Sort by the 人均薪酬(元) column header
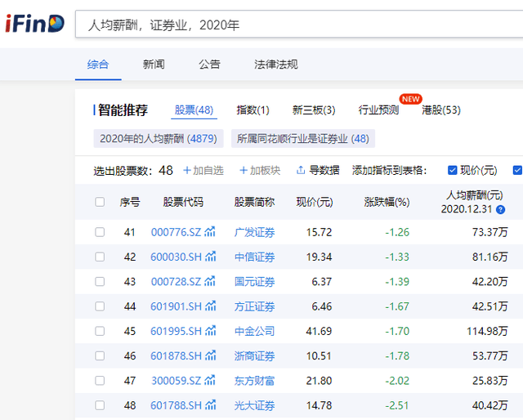Image resolution: width=523 pixels, height=420 pixels. (x=475, y=194)
